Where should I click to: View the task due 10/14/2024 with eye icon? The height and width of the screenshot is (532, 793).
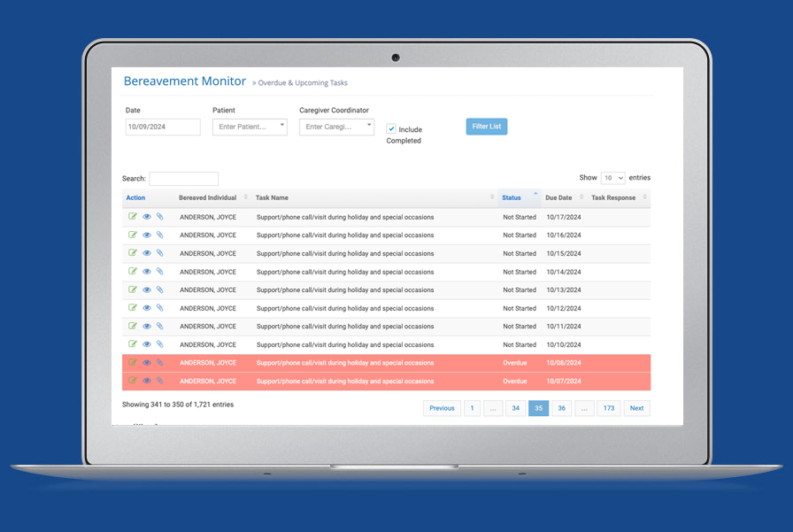147,271
